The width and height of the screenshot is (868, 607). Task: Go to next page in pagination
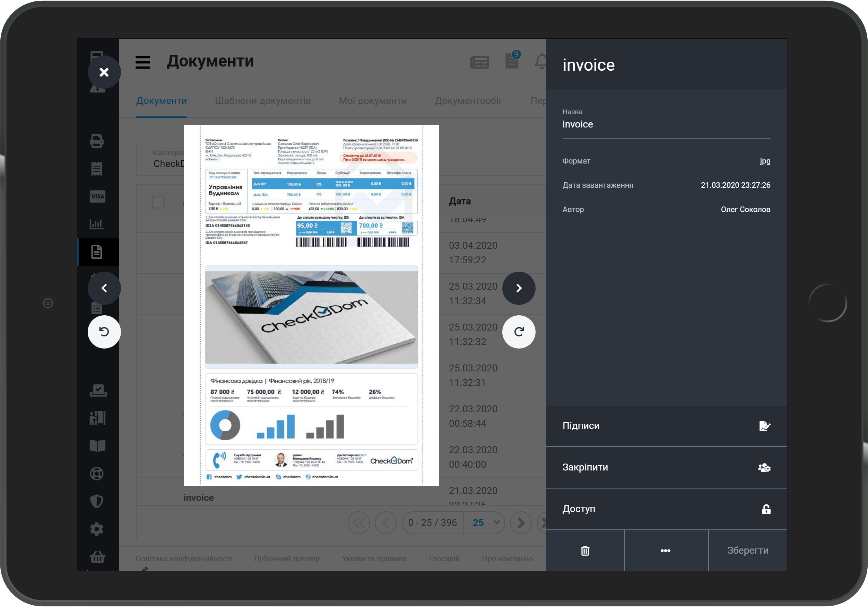click(x=521, y=523)
